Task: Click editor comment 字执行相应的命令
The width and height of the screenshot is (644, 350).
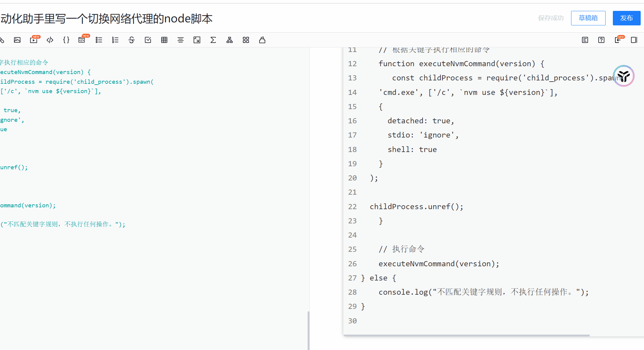Action: click(24, 63)
